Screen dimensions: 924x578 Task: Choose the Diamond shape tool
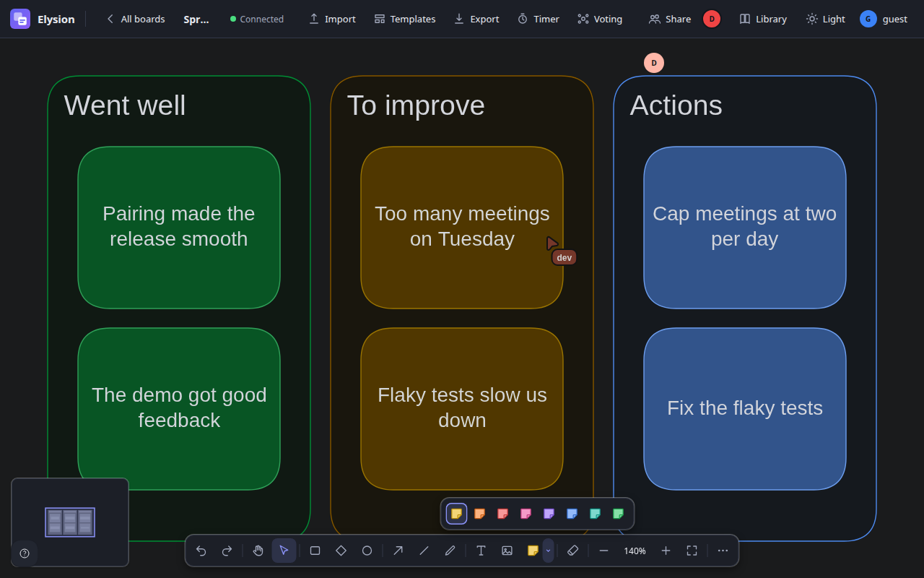tap(341, 551)
